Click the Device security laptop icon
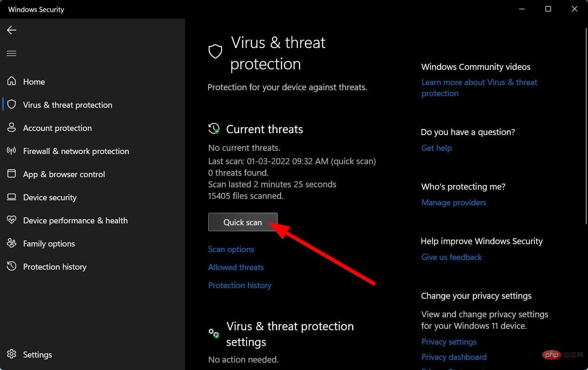The image size is (588, 370). (x=12, y=197)
